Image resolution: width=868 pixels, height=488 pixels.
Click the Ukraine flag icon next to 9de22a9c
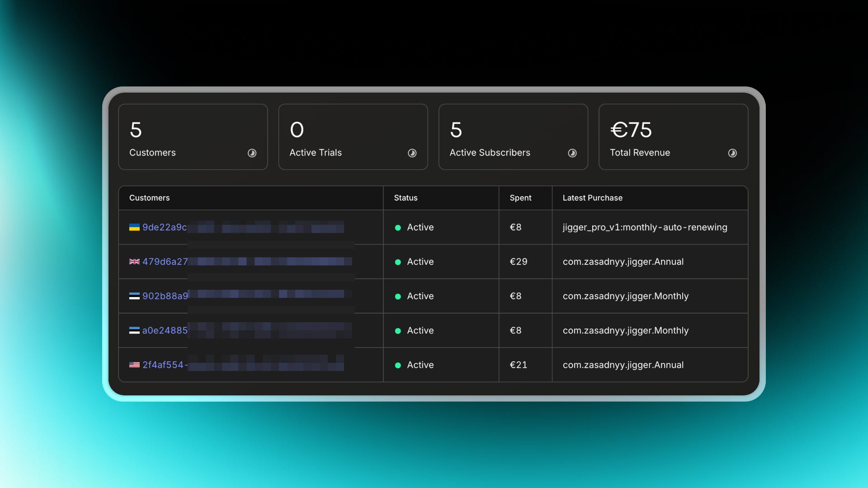coord(134,227)
